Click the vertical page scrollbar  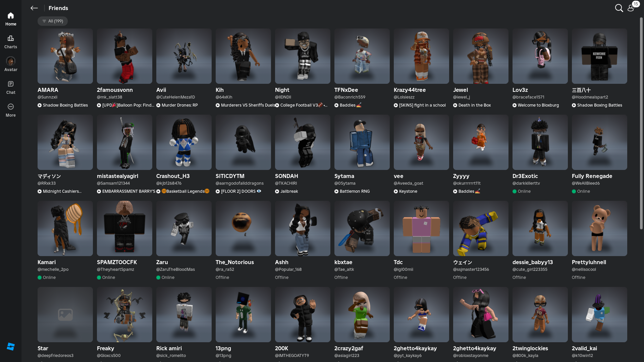point(641,124)
